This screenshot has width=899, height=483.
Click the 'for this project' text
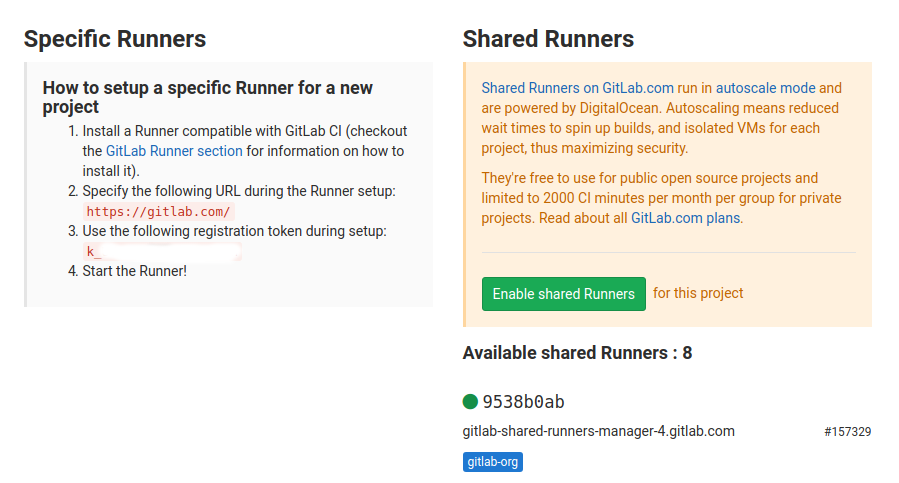[698, 293]
